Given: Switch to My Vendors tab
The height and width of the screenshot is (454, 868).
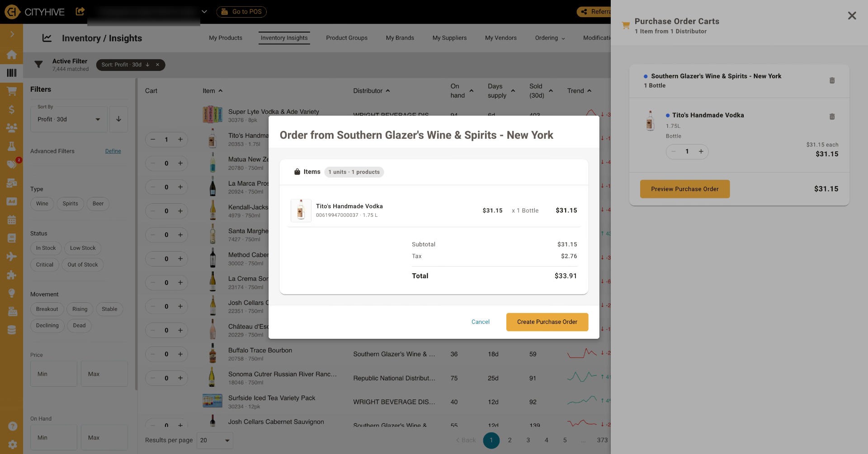Looking at the screenshot, I should pyautogui.click(x=501, y=38).
